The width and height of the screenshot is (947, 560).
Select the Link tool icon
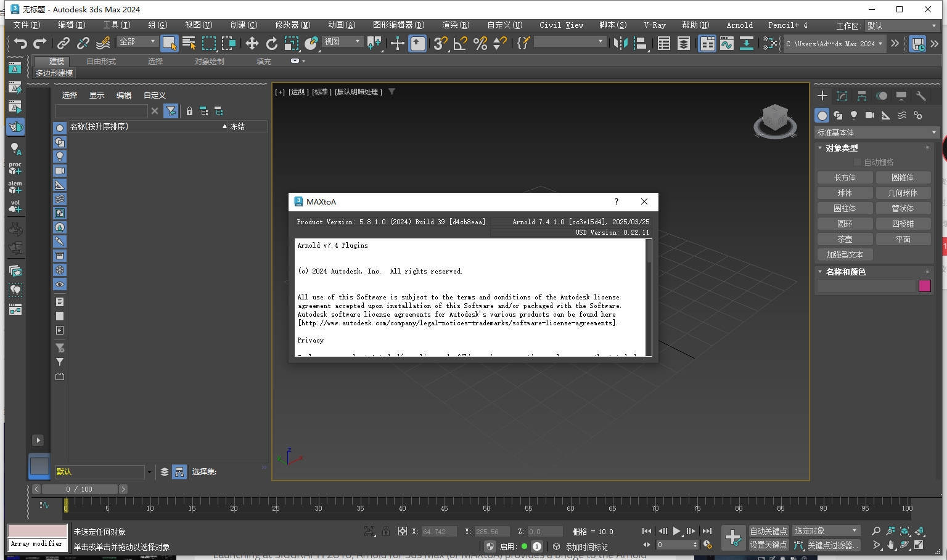(x=64, y=43)
